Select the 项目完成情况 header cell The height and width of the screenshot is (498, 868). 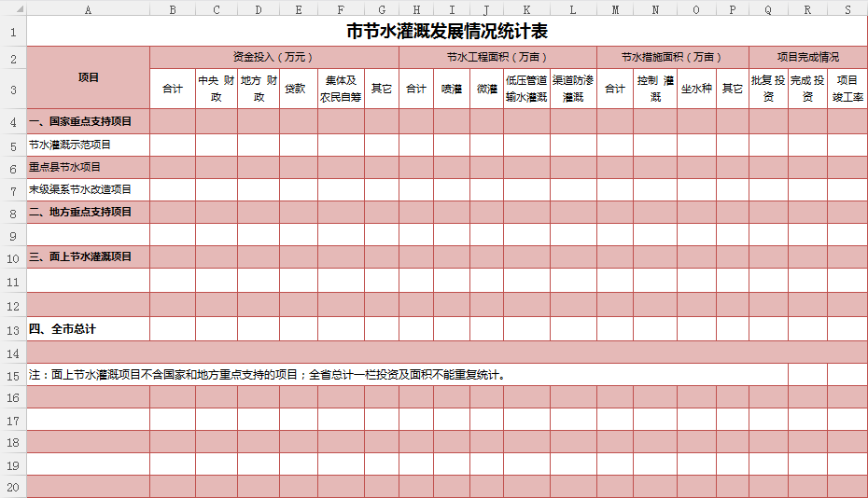[x=807, y=57]
